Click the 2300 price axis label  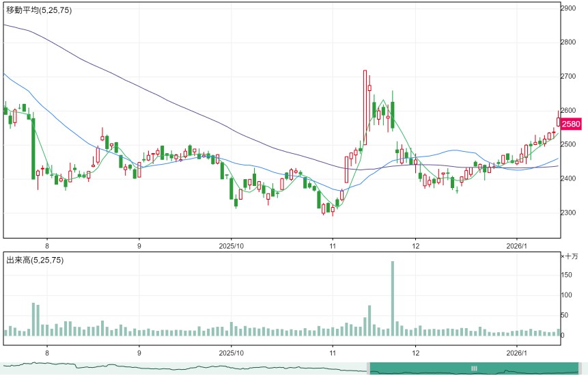[x=568, y=213]
